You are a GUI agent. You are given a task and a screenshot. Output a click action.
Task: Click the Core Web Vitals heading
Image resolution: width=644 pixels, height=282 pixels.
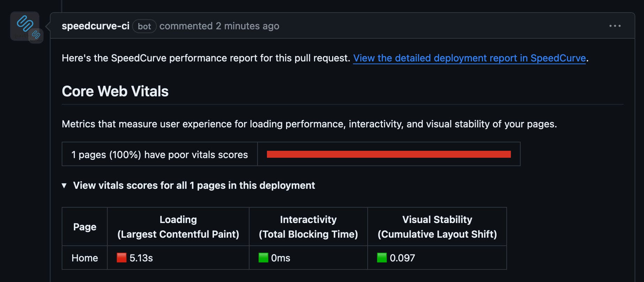tap(115, 91)
